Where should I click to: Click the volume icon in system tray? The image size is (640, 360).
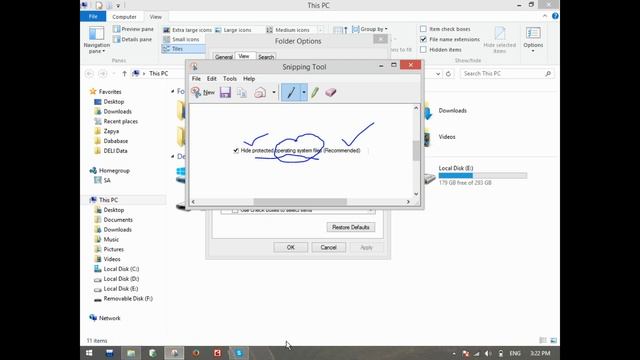point(488,353)
